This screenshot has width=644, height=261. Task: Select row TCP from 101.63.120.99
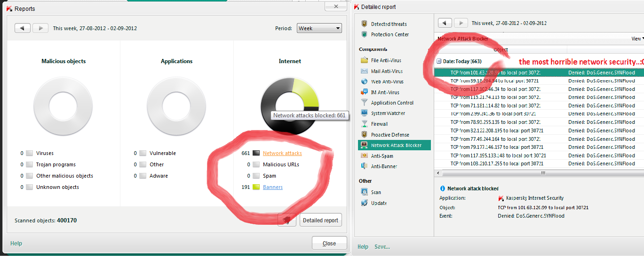(x=539, y=73)
